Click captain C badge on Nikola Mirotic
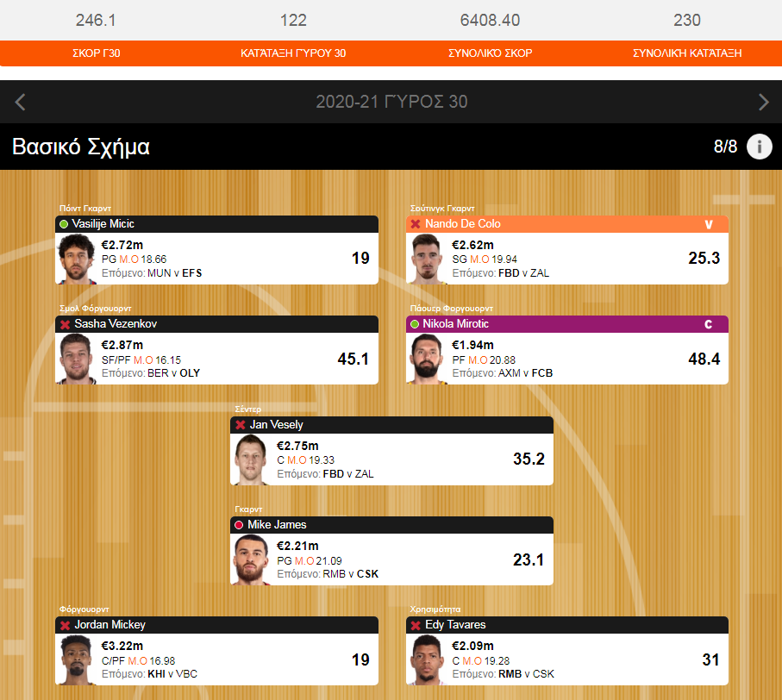 click(708, 324)
